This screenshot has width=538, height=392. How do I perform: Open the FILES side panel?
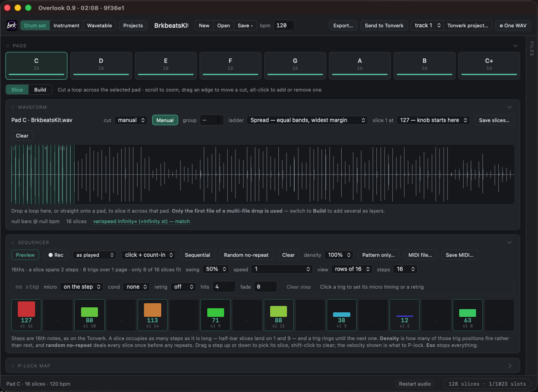[x=532, y=49]
